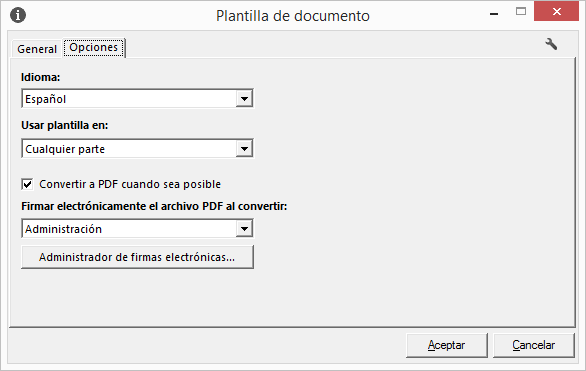The width and height of the screenshot is (586, 371).
Task: Minimize the Plantilla de documento window
Action: click(x=494, y=14)
